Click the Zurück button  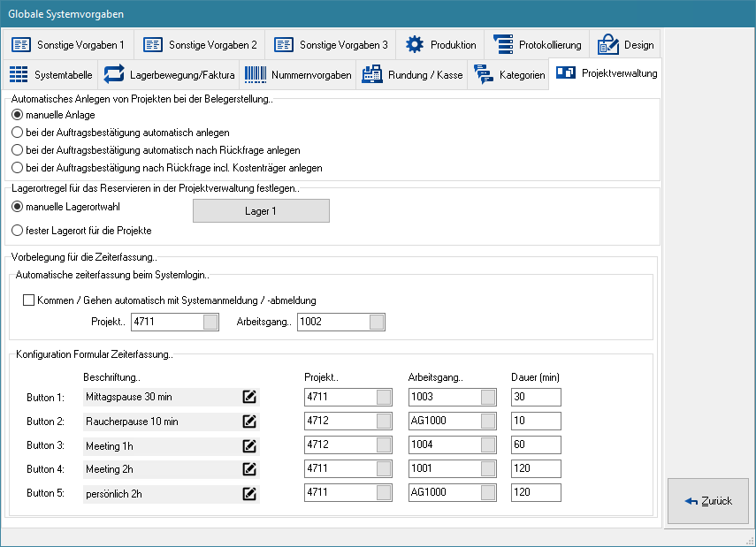(x=707, y=501)
